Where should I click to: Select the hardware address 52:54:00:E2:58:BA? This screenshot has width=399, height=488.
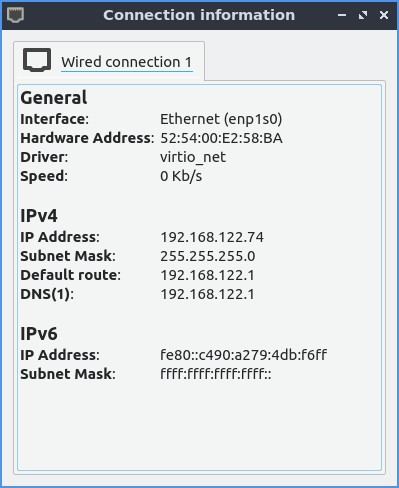tap(221, 138)
